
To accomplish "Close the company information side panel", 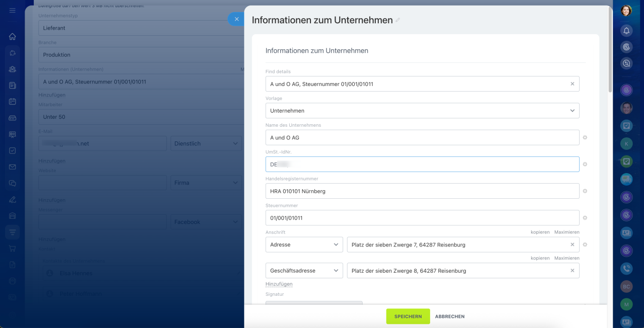I will [x=236, y=19].
